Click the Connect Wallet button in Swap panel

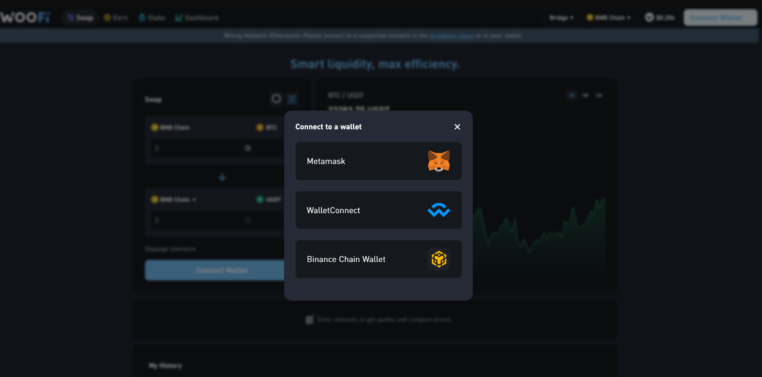(222, 271)
